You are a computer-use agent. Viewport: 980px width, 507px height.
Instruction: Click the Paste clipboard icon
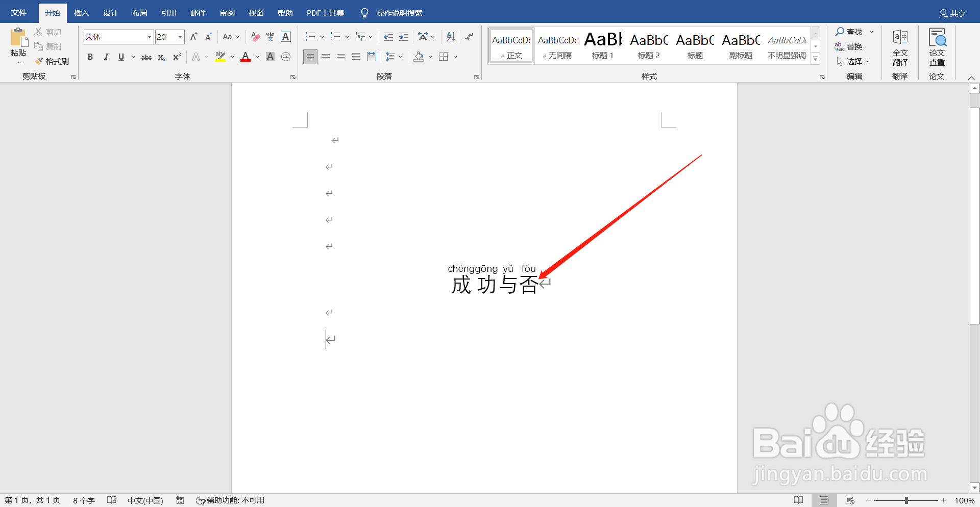[18, 37]
